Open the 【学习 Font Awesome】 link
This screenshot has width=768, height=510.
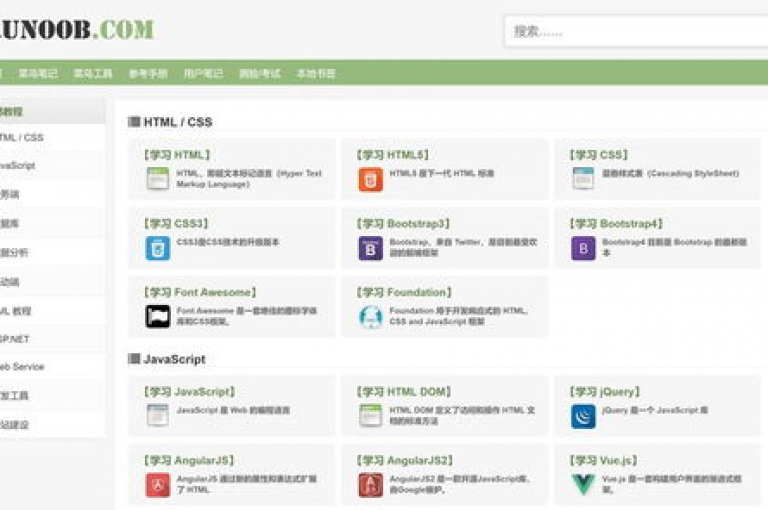[x=200, y=292]
